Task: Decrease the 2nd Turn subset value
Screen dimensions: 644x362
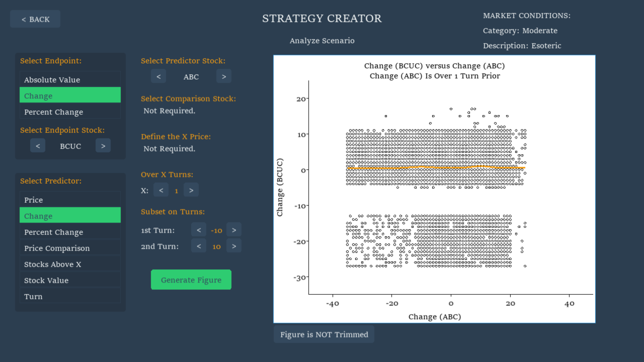Action: coord(199,246)
